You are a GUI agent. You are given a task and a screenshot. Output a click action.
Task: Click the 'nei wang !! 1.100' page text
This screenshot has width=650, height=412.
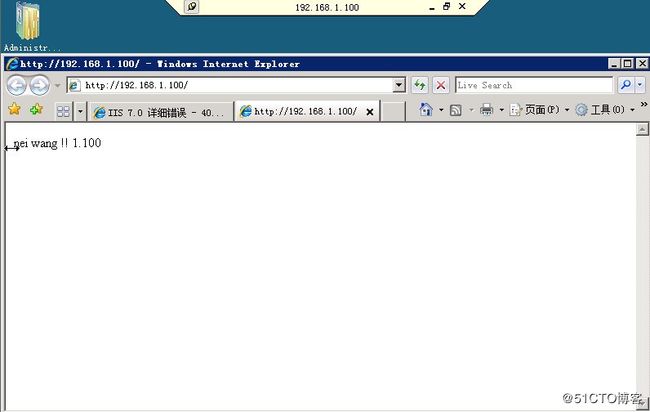click(x=57, y=143)
